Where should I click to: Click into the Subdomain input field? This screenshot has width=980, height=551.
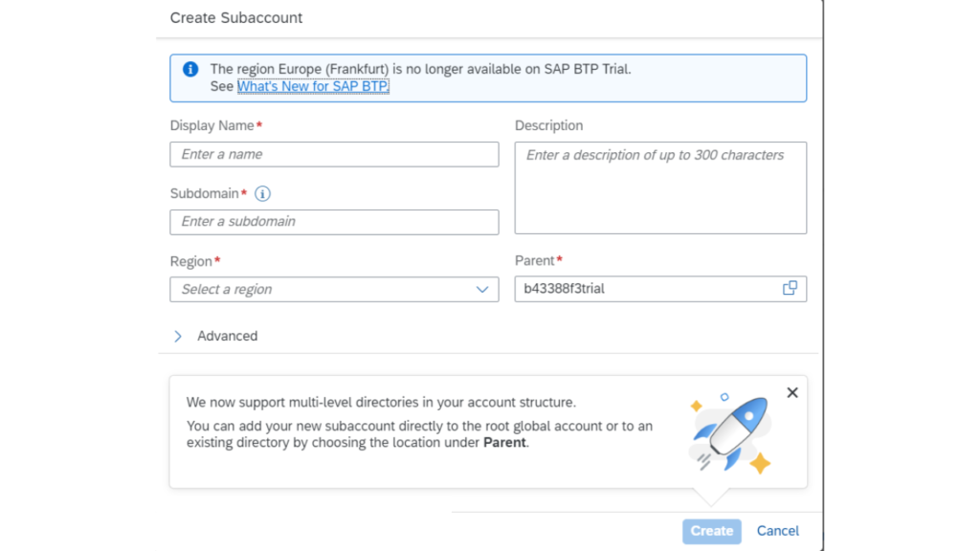[334, 222]
